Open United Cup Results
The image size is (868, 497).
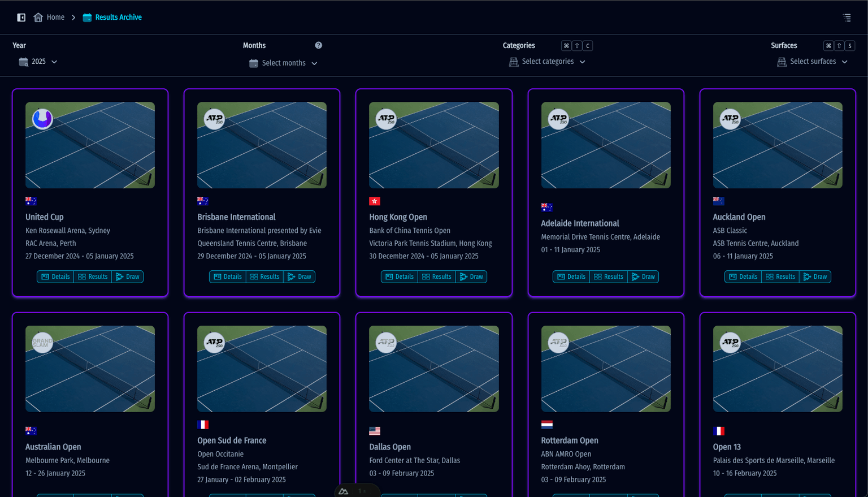click(x=93, y=276)
